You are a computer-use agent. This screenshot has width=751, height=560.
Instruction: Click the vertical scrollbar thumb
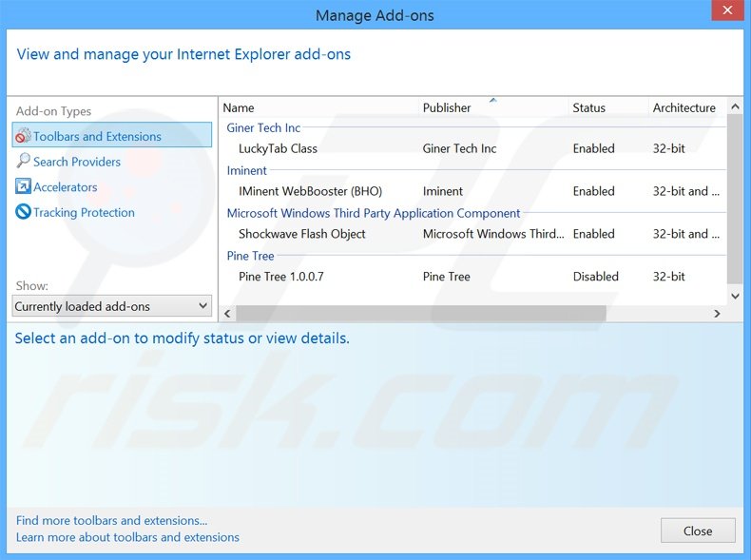735,200
